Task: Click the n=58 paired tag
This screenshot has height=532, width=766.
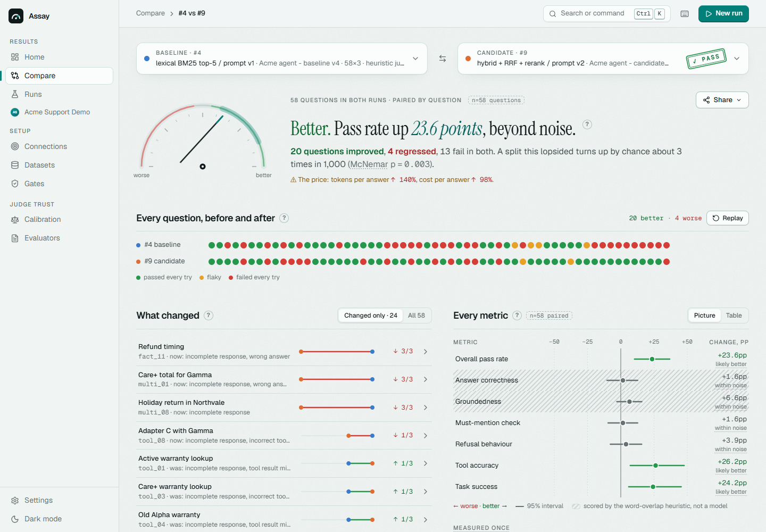Action: coord(549,315)
